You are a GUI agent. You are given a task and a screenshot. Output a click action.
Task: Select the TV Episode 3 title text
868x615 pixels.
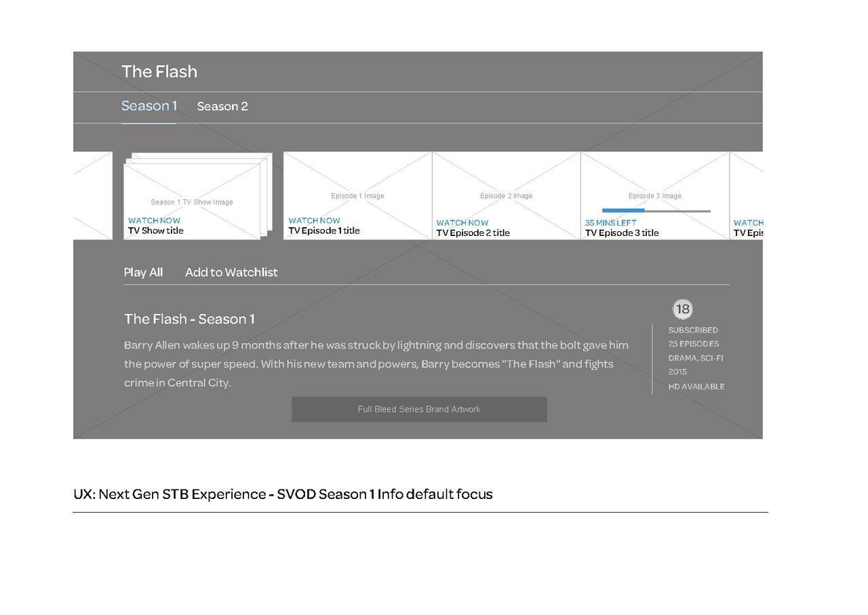[622, 233]
